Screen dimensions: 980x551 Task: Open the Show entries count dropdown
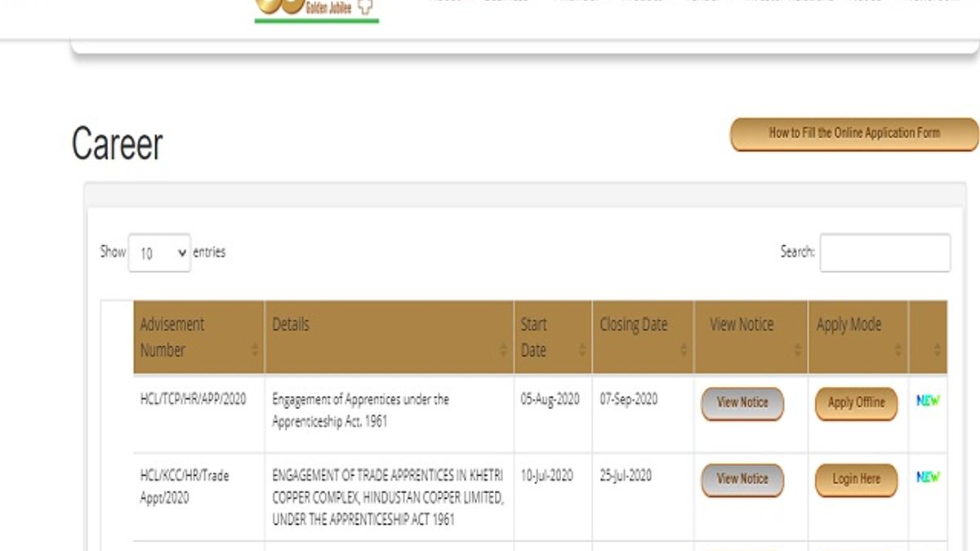tap(159, 253)
